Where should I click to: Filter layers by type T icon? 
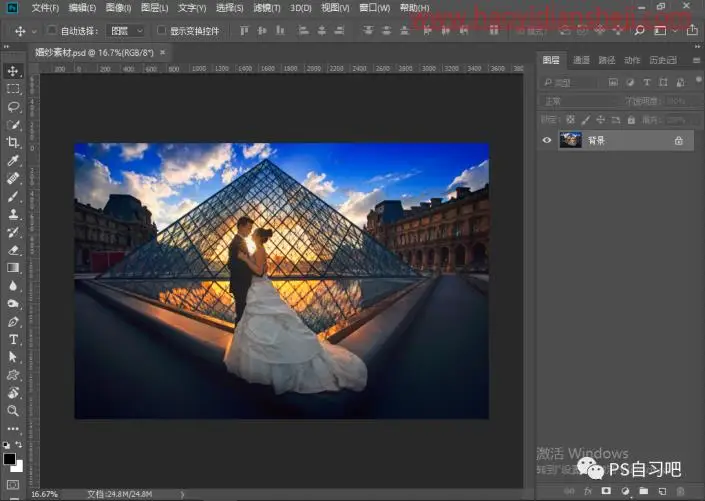click(x=647, y=82)
